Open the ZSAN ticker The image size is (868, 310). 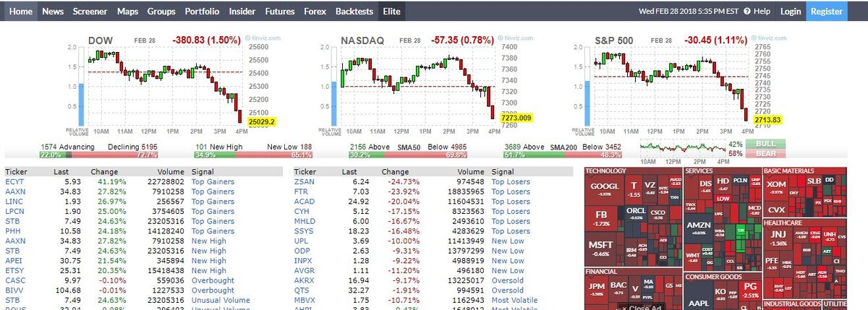305,182
